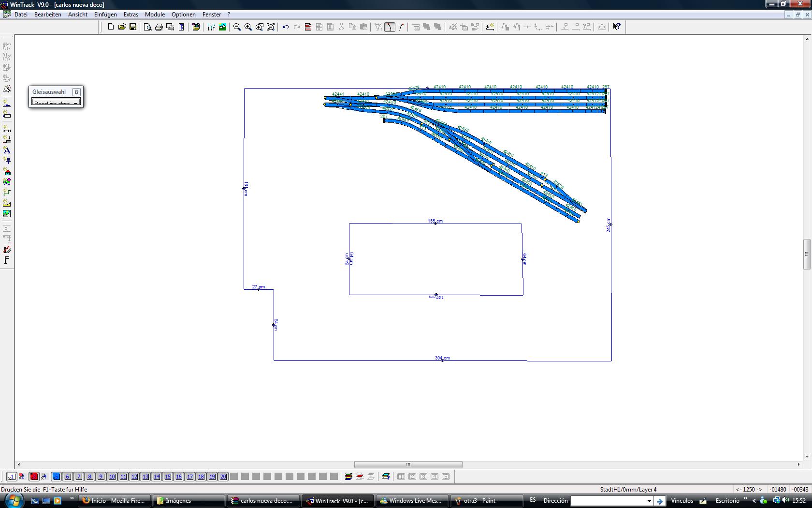Toggle the red layer 3 button

[34, 477]
